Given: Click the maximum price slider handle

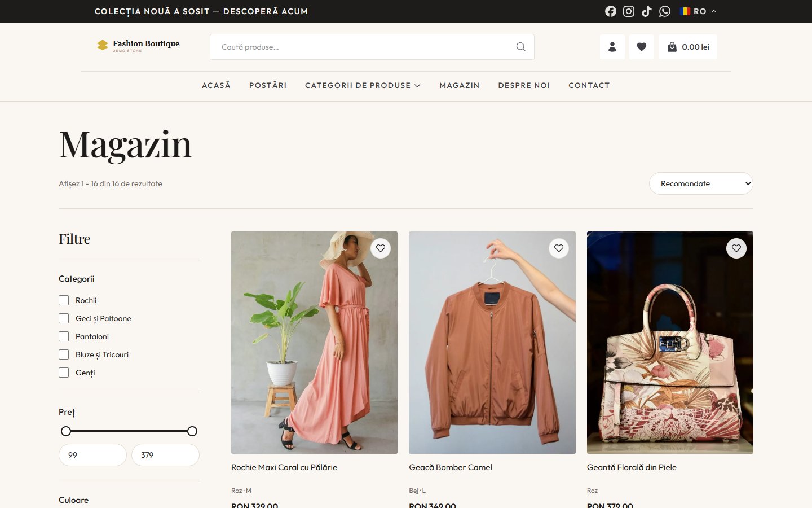Looking at the screenshot, I should 192,431.
